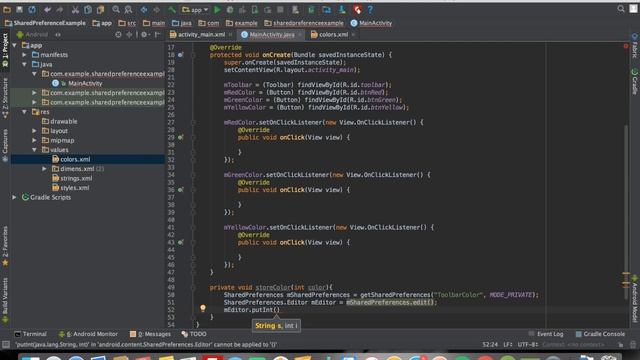The width and height of the screenshot is (640, 360).
Task: Close the colors.xml editor tab
Action: 353,35
